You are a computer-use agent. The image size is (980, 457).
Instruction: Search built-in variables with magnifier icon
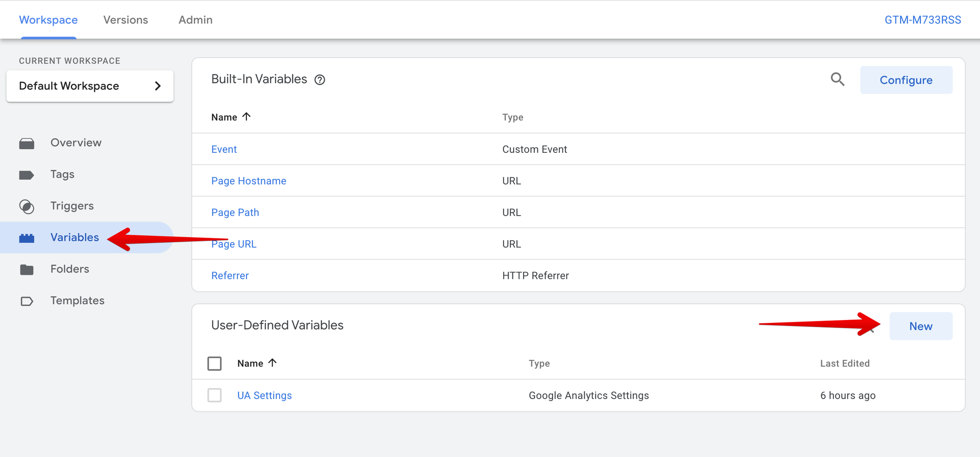[x=837, y=79]
